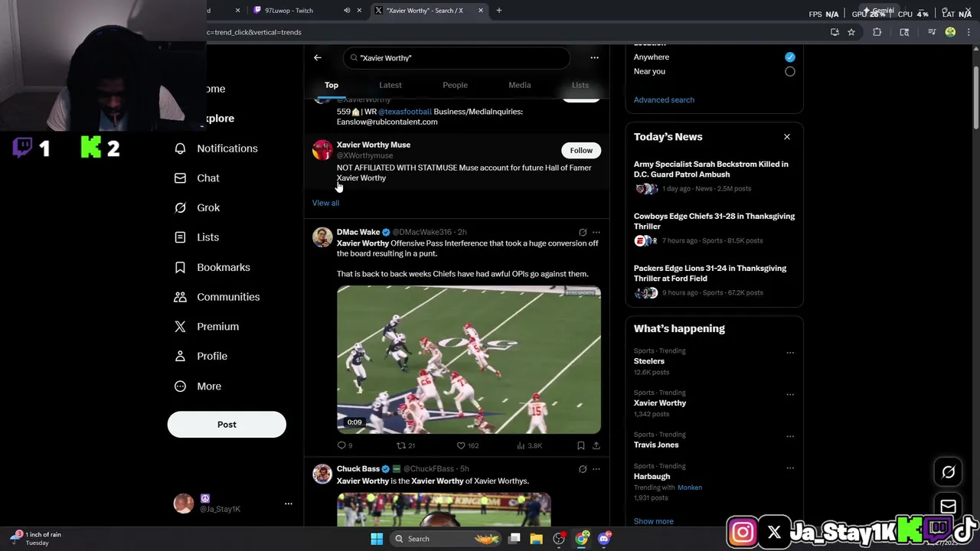Open more options on DMac Wake post

coord(596,232)
